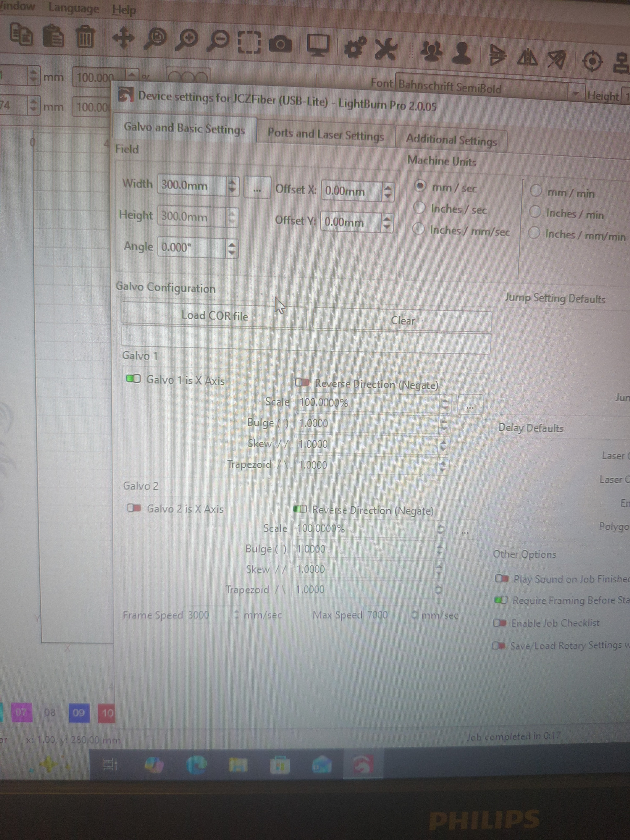Increase field Width with stepper arrow
This screenshot has height=840, width=630.
coord(232,183)
